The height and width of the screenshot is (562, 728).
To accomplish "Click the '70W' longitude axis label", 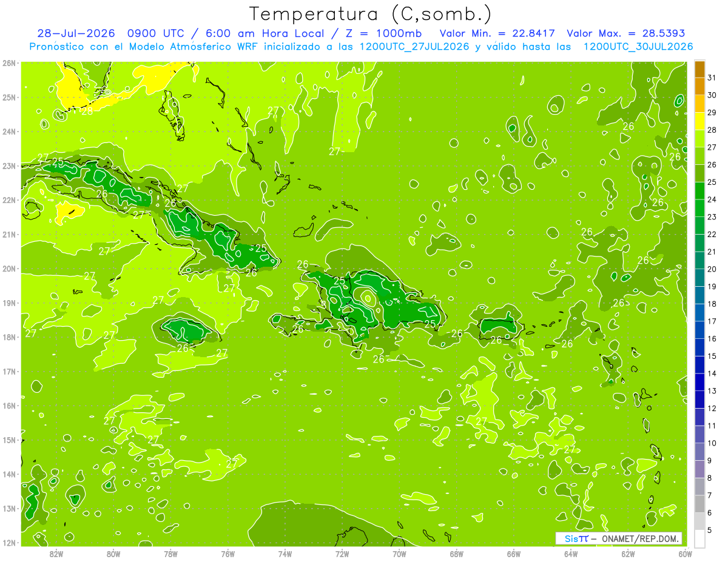I will pos(399,554).
